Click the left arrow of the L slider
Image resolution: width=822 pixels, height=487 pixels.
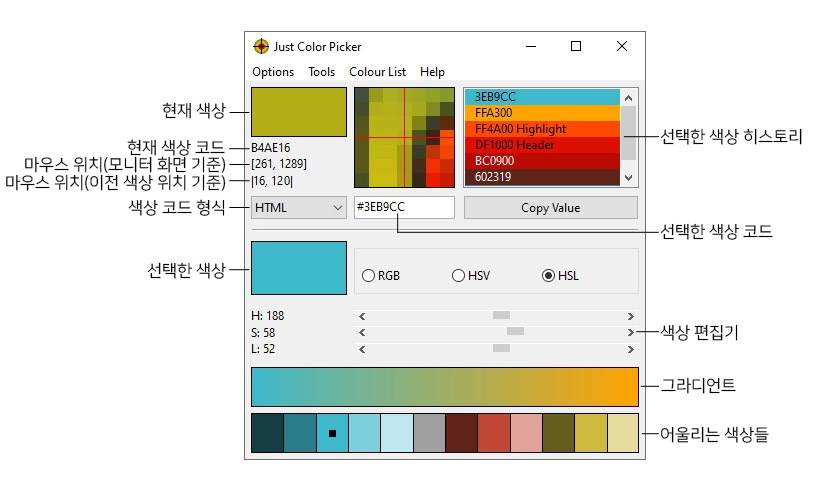(x=362, y=349)
